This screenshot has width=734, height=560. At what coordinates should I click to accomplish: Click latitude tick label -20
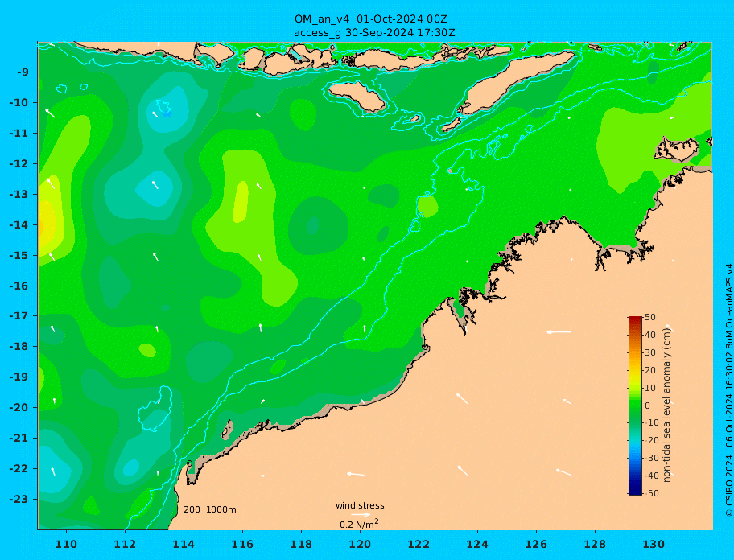coord(19,407)
